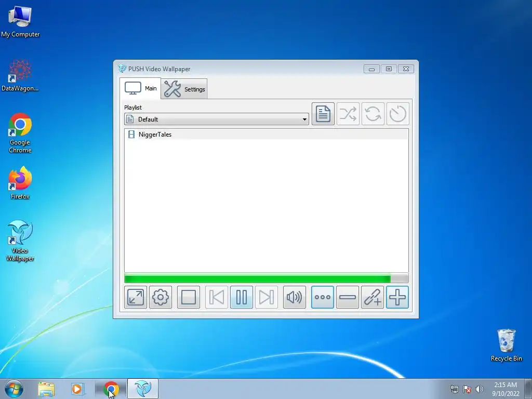Toggle fullscreen with the expand arrows icon
This screenshot has height=399, width=532.
click(136, 297)
